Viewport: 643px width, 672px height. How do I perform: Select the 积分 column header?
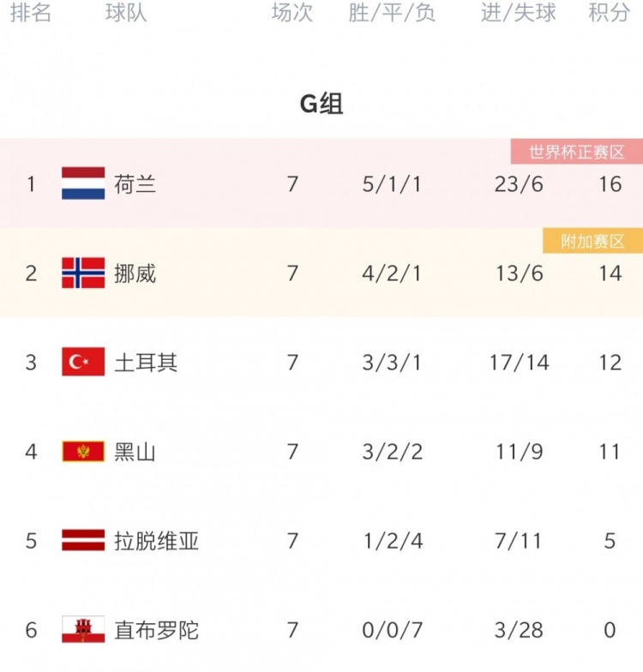tap(609, 12)
